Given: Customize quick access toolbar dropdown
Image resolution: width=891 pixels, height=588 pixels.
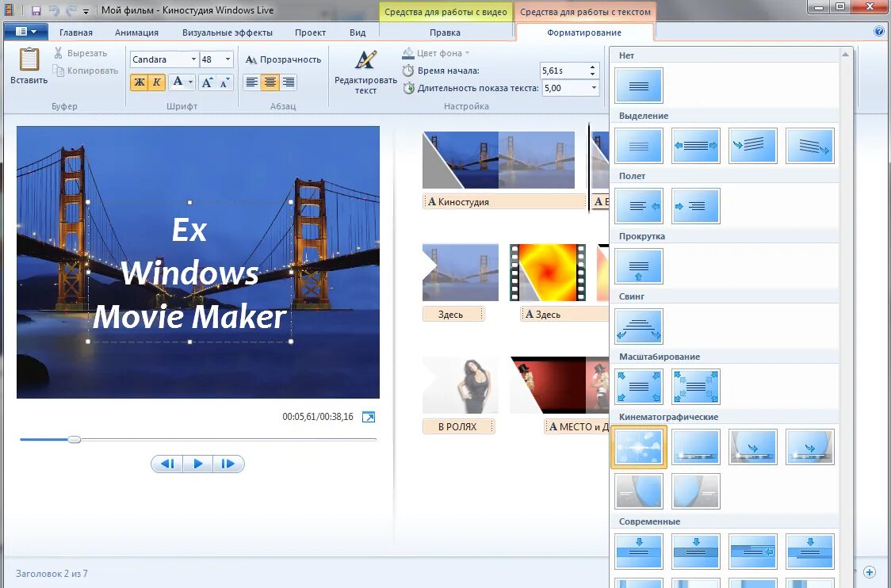Looking at the screenshot, I should [x=86, y=11].
